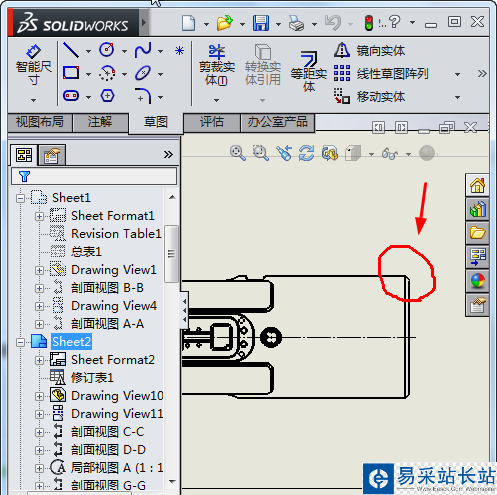The image size is (497, 495).
Task: Click the Hide/Show Items glasses icon
Action: click(390, 154)
